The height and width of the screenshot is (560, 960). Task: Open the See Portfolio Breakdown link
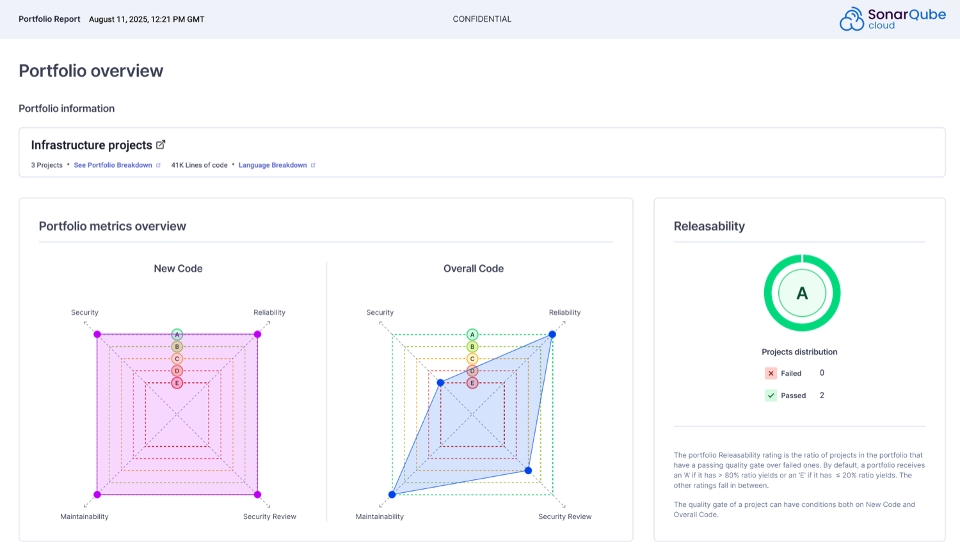tap(113, 164)
